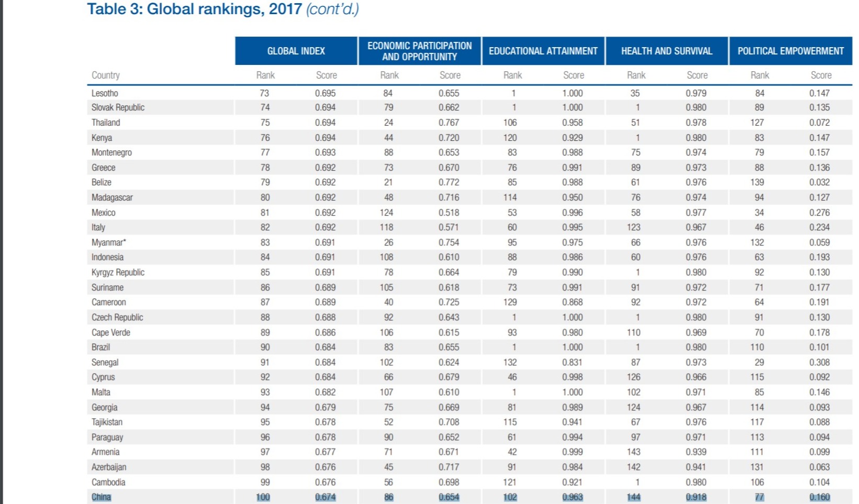Click the country name Mexico
Image resolution: width=859 pixels, height=504 pixels.
[103, 212]
